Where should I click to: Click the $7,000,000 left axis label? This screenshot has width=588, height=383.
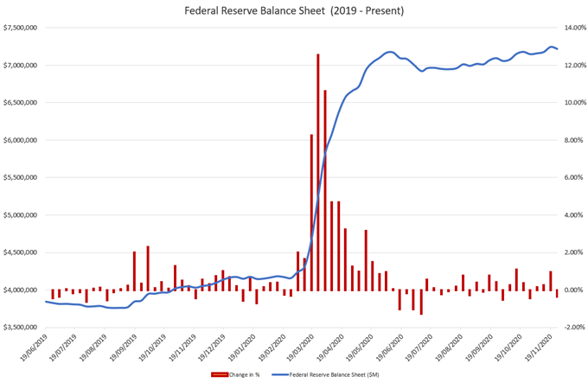[x=20, y=65]
